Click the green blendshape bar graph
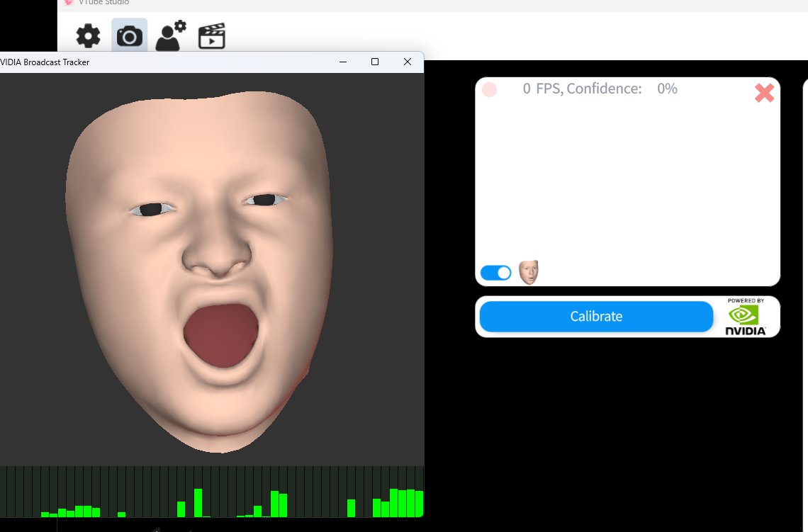Screen dimensions: 808x532 point(212,492)
